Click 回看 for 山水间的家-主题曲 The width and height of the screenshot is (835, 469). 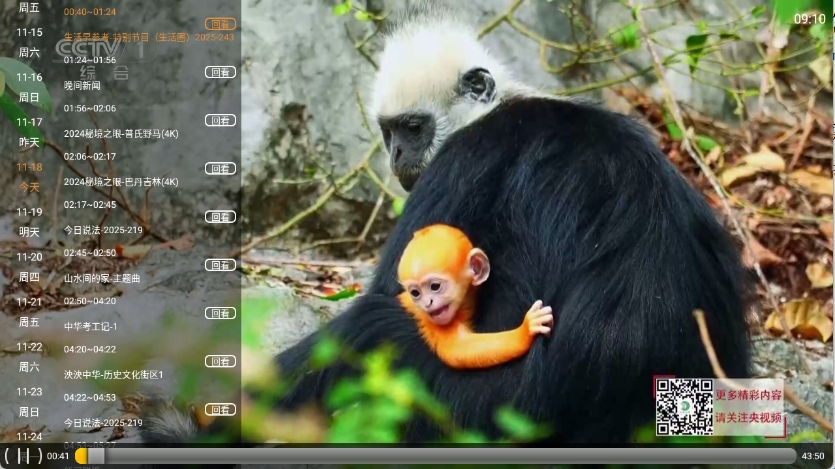coord(220,265)
